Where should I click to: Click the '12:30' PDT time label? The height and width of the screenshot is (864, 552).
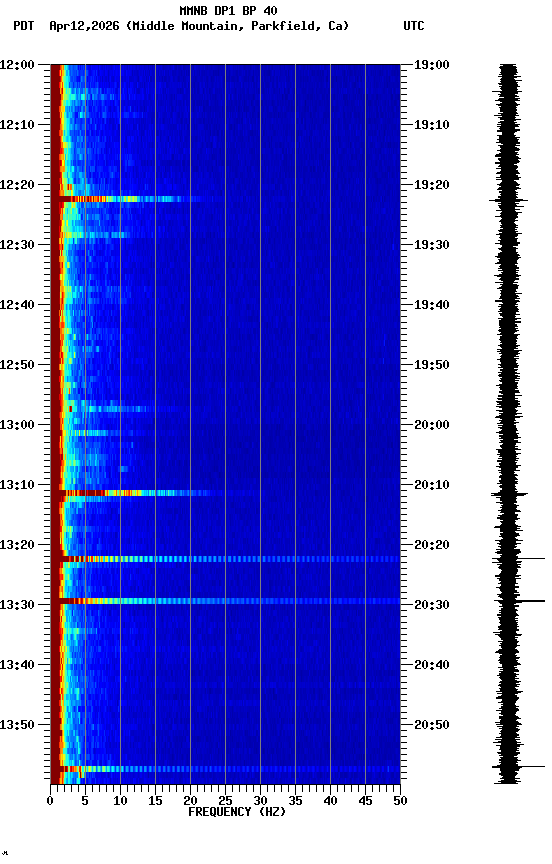17,245
